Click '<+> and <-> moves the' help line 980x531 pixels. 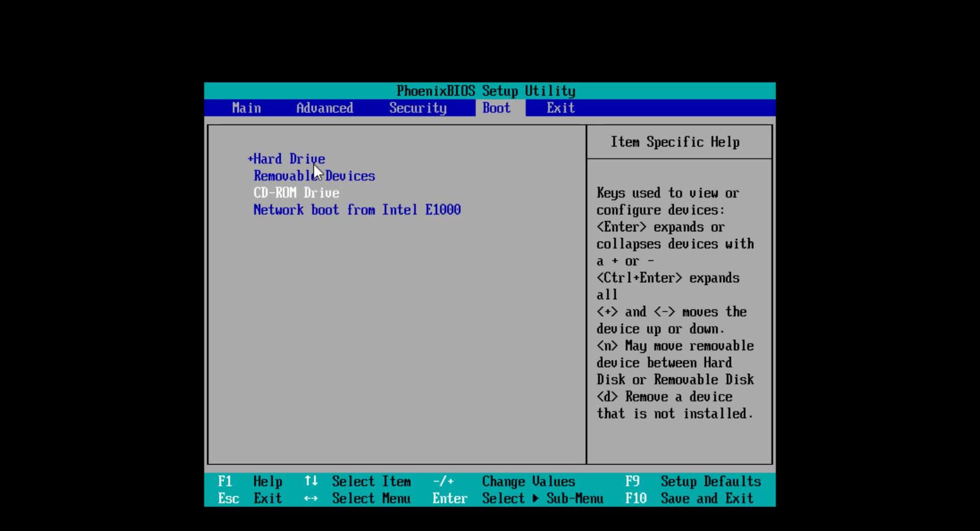[x=671, y=311]
